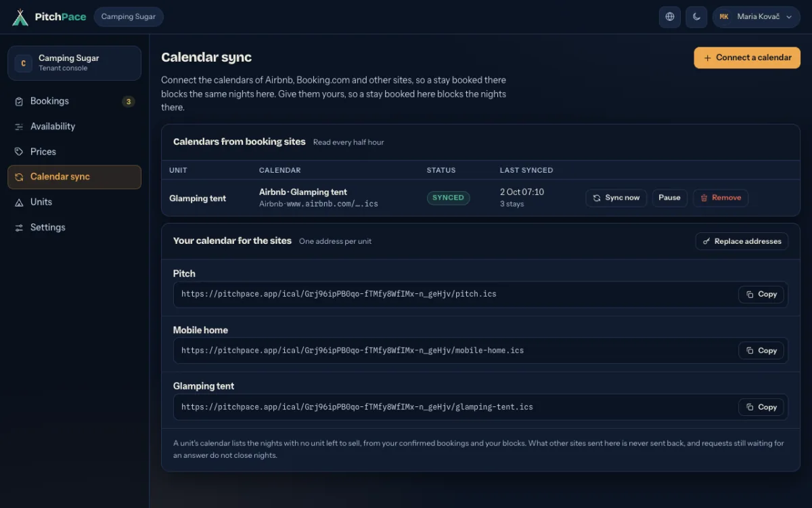The image size is (812, 508).
Task: Click key icon on Replace addresses
Action: point(707,241)
